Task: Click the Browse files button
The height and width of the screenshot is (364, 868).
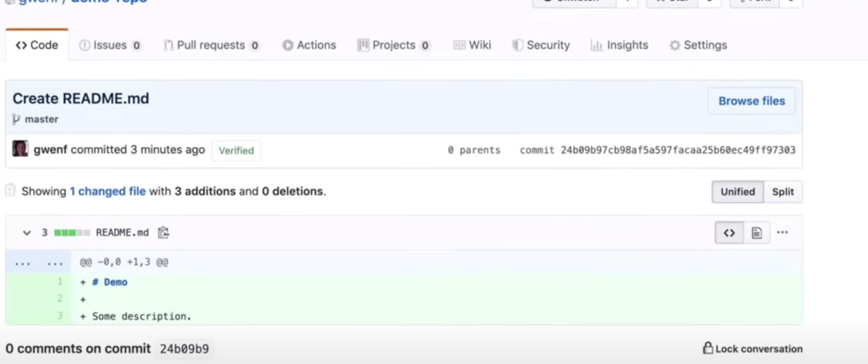Action: pyautogui.click(x=752, y=101)
